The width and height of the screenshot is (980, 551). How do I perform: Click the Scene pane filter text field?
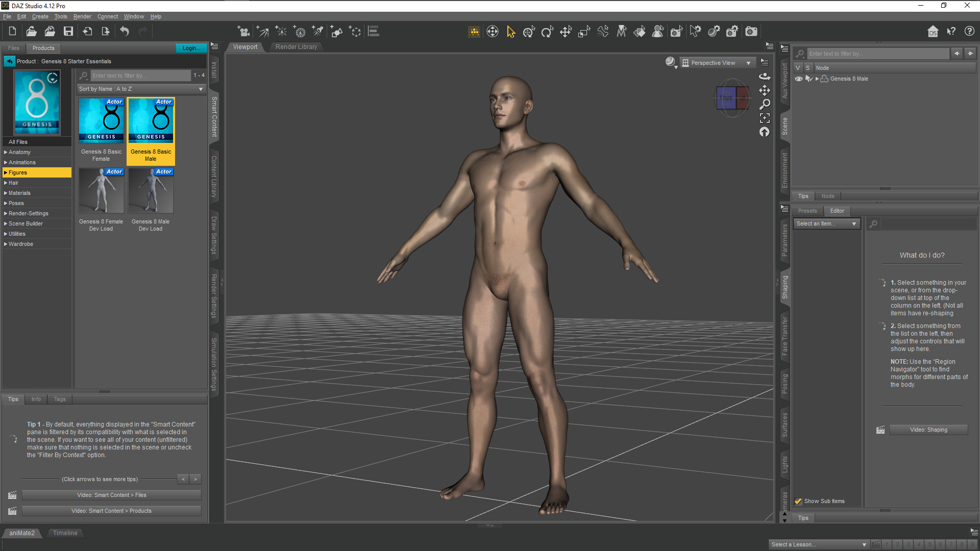pos(878,54)
